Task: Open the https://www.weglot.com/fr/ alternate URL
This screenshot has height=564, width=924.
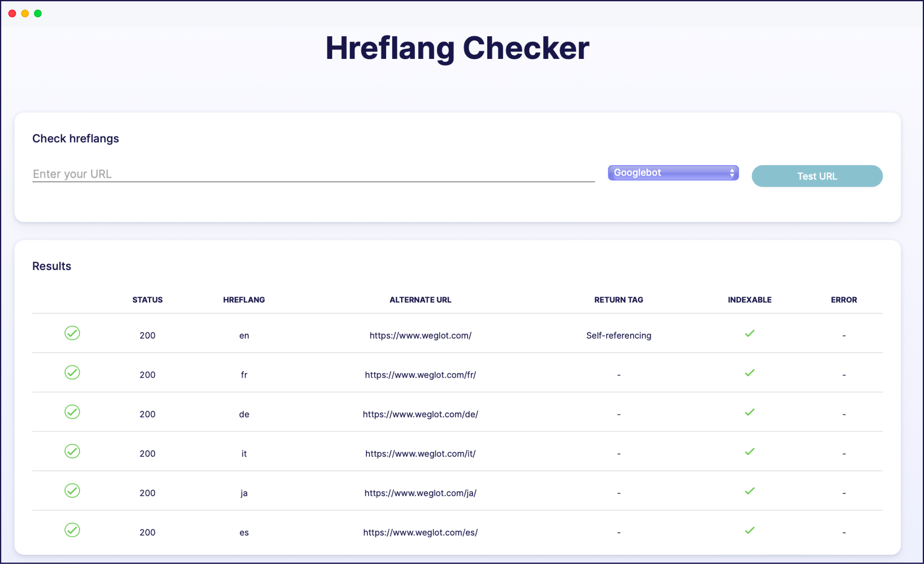Action: pos(420,375)
